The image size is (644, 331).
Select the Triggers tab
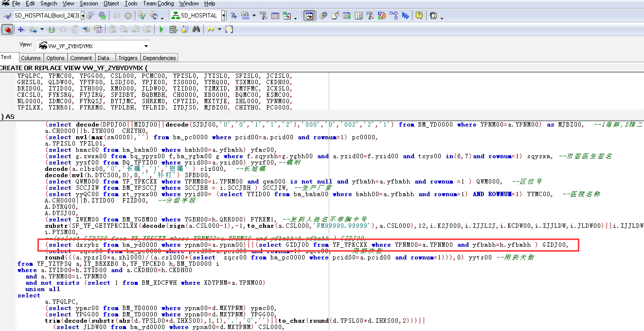point(127,58)
